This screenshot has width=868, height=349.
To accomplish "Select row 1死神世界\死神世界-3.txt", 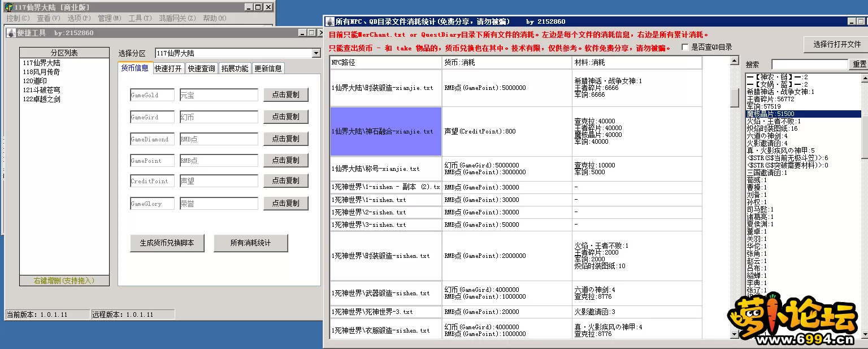I will [385, 312].
